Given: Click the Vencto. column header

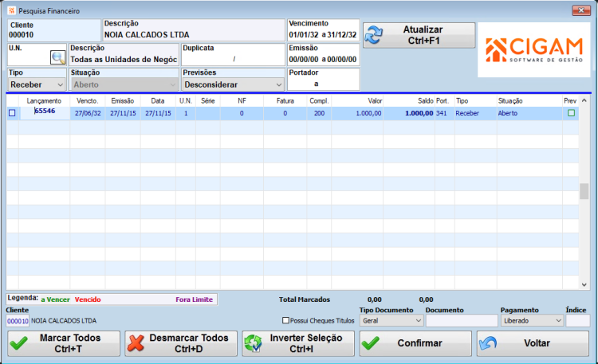Looking at the screenshot, I should [x=88, y=101].
